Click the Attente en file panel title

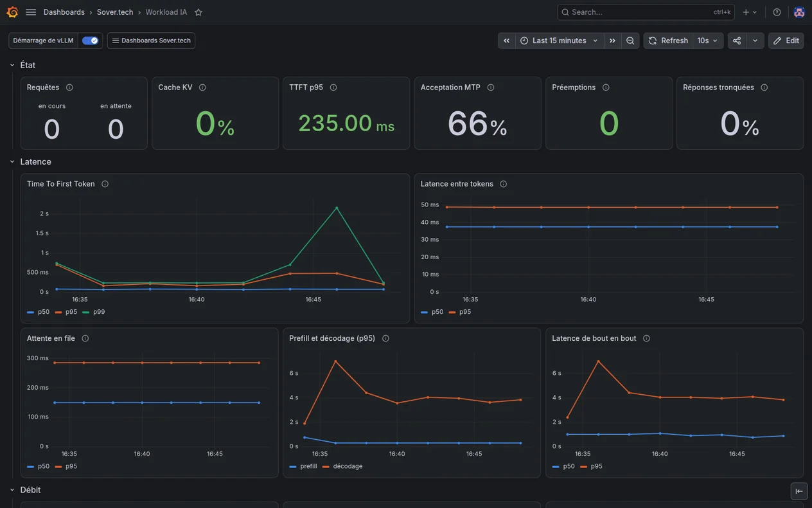(x=51, y=338)
